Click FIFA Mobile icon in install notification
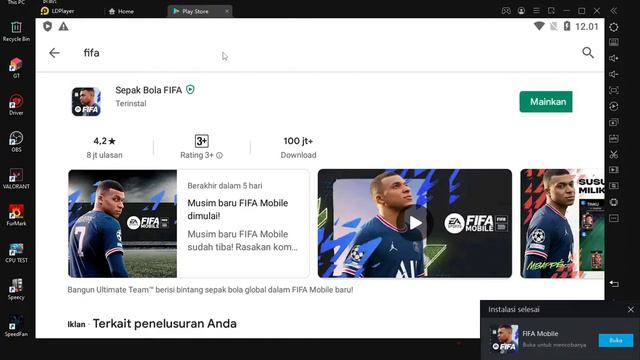The image size is (640, 360). click(x=504, y=340)
